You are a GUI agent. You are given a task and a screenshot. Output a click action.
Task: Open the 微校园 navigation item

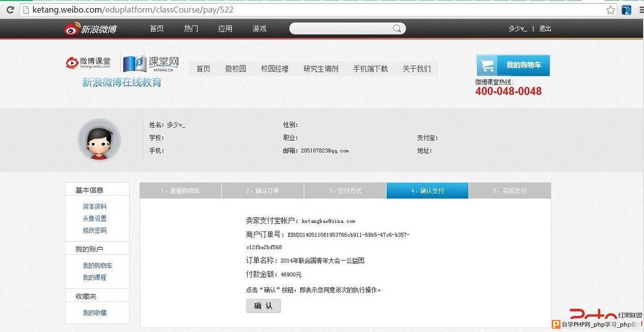tap(235, 69)
